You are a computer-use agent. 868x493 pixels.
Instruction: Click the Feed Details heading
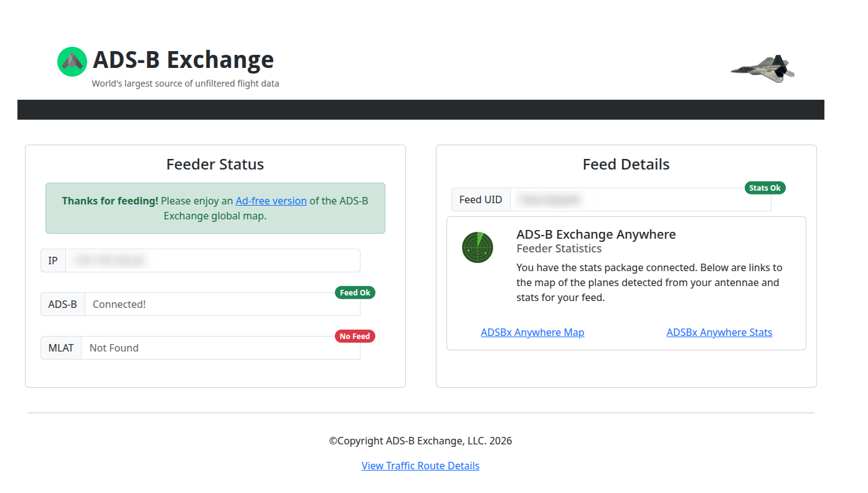626,164
